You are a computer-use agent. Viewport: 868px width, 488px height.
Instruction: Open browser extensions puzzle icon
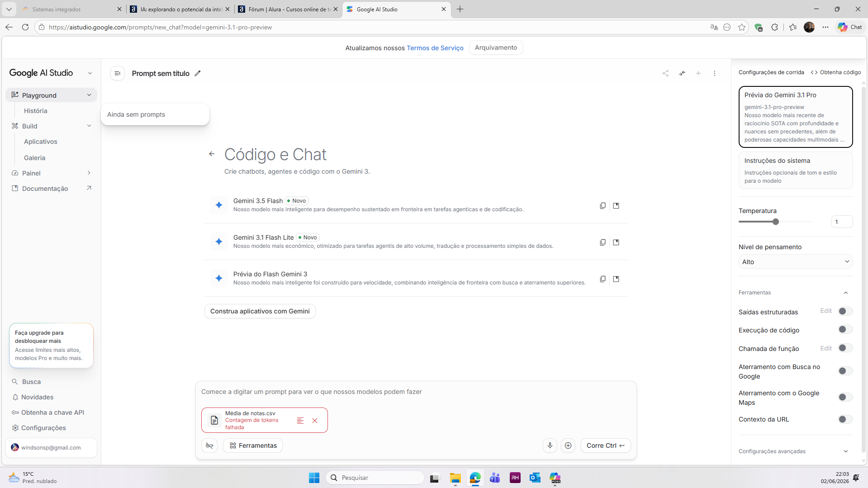[x=774, y=27]
